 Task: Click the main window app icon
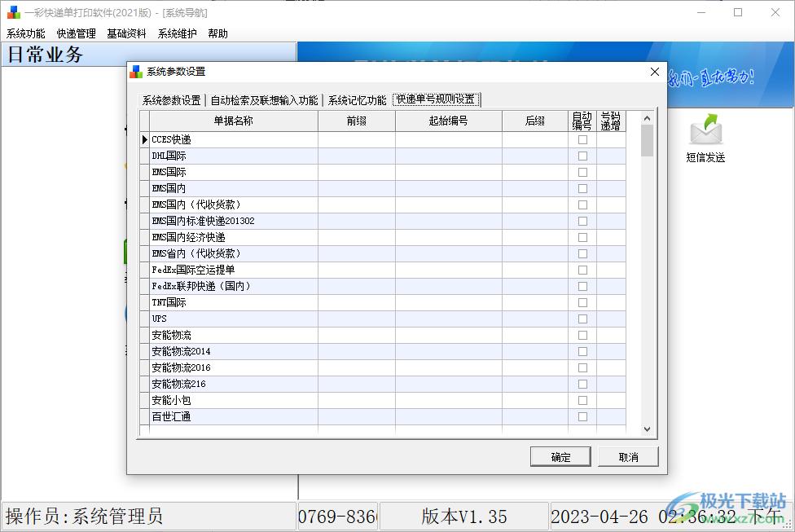tap(13, 12)
